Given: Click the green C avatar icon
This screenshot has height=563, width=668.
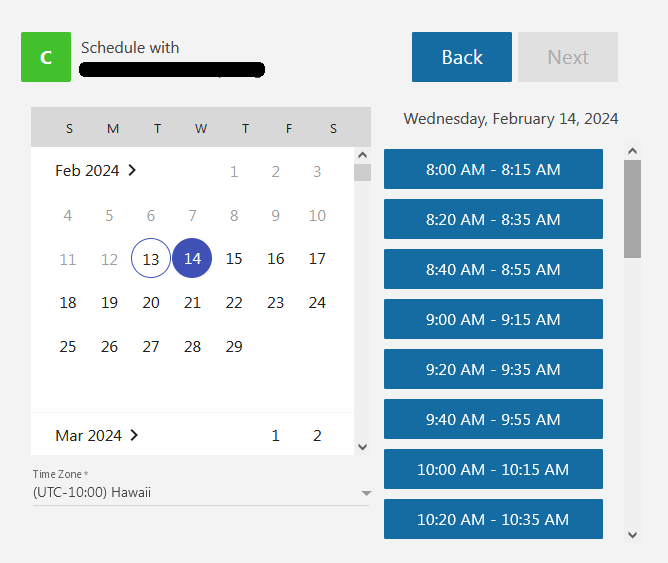Looking at the screenshot, I should [x=46, y=57].
